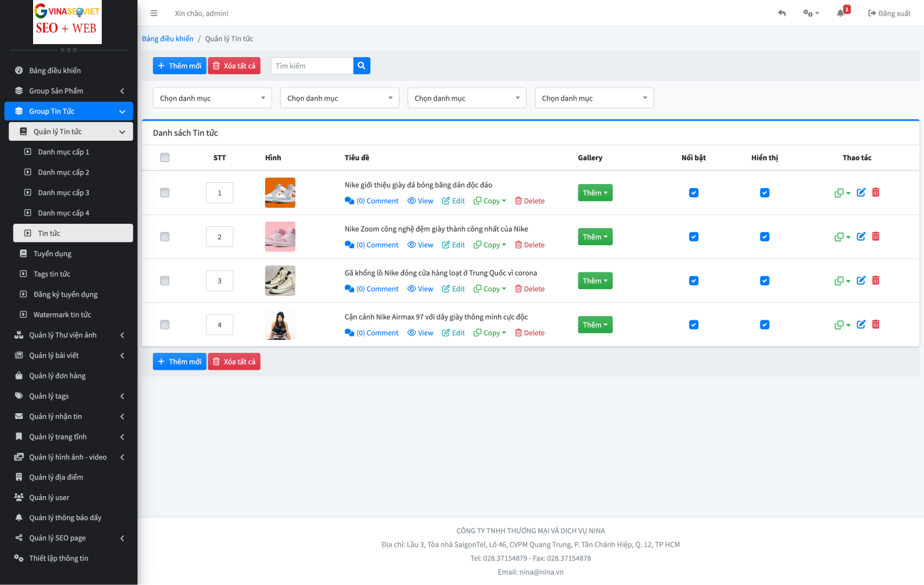
Task: Open Tags tin tức sidebar item
Action: (x=71, y=274)
